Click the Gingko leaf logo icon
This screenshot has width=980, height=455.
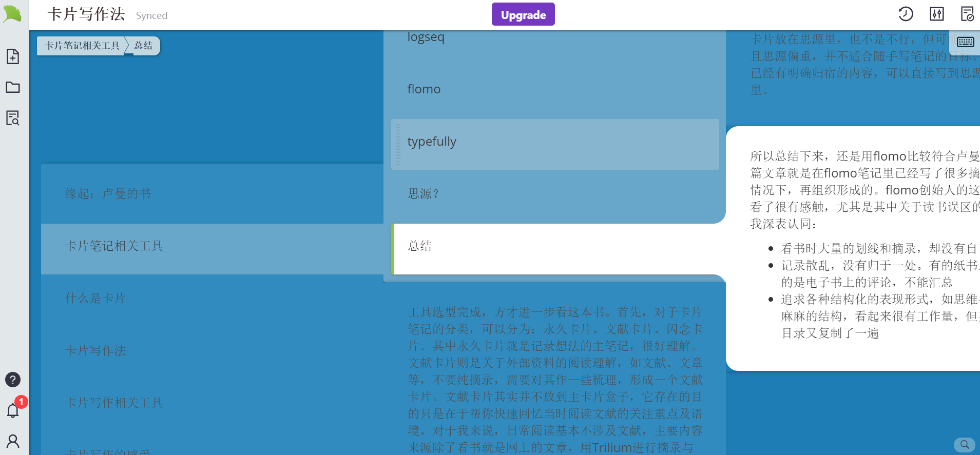pos(12,14)
